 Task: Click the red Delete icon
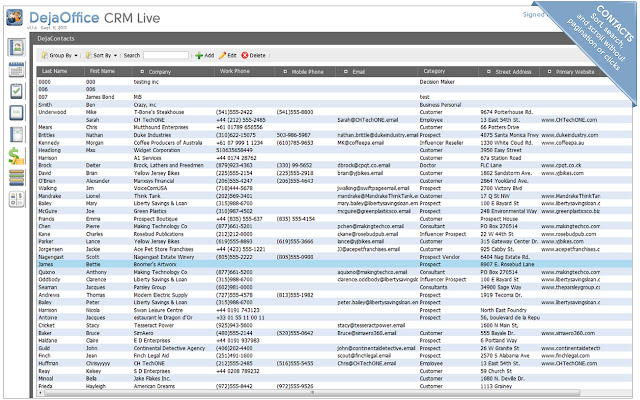[x=243, y=55]
